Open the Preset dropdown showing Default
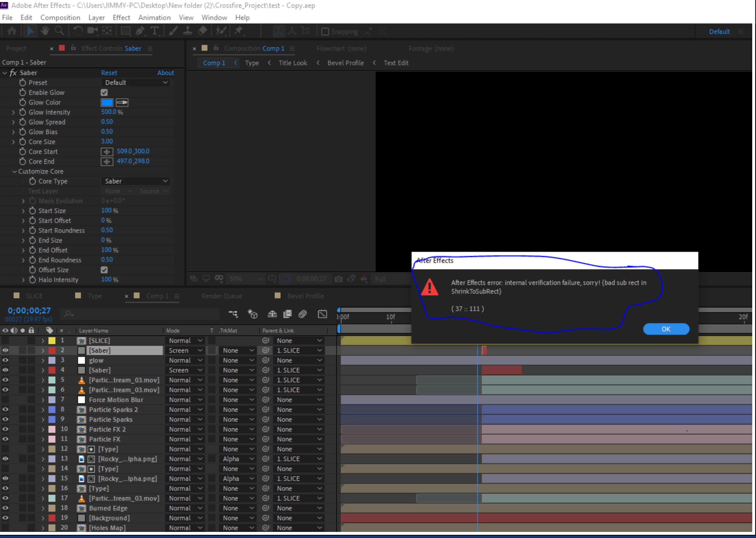 (136, 83)
